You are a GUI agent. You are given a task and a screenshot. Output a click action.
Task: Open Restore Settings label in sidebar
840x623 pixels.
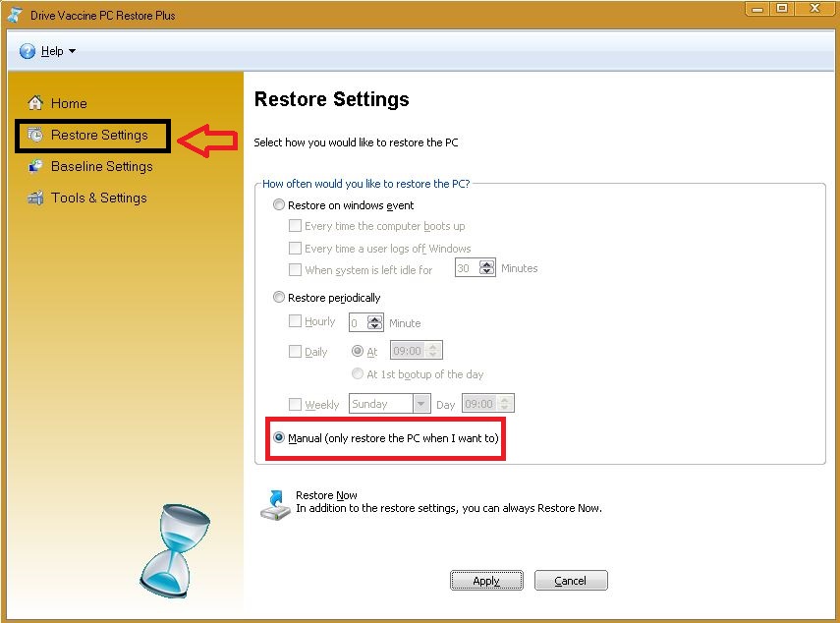click(x=99, y=135)
